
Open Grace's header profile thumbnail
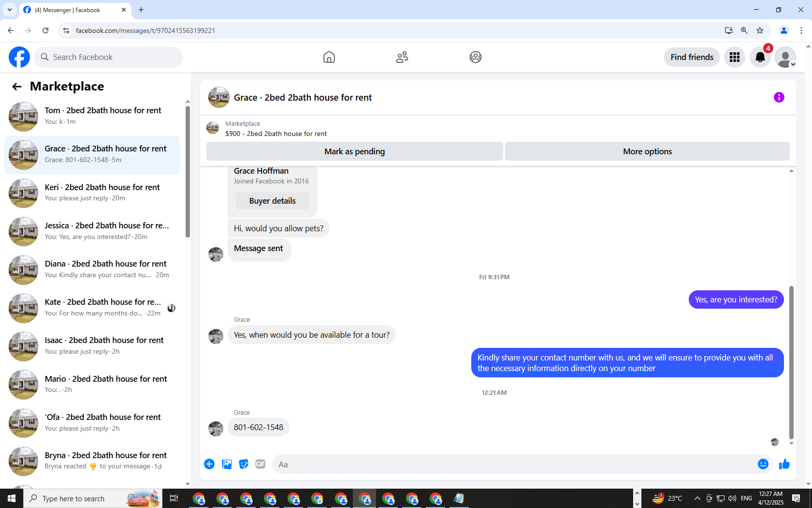(218, 97)
